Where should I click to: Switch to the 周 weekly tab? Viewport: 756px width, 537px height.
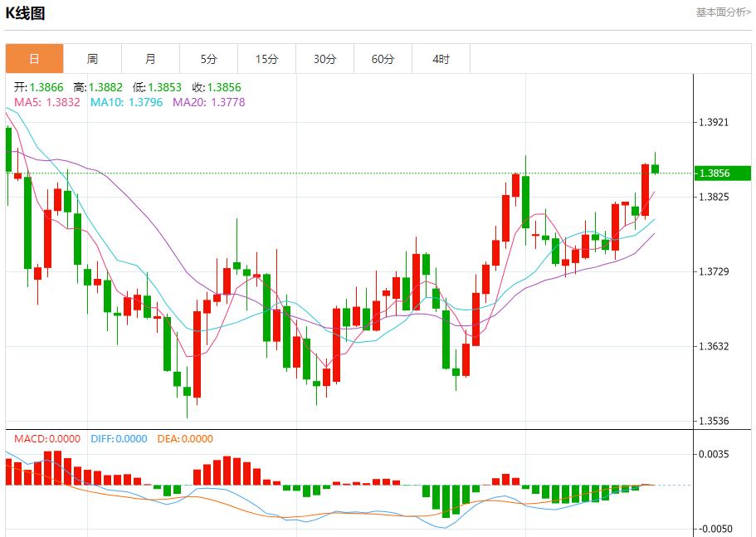93,59
